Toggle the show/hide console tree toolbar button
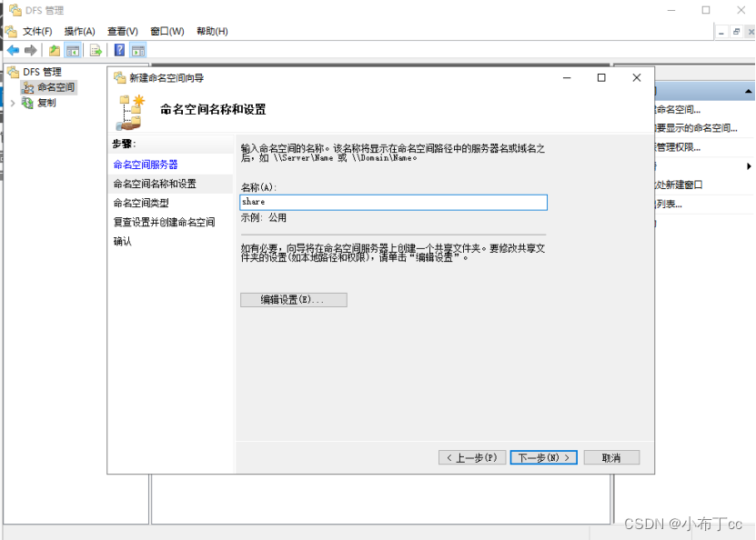 (74, 50)
